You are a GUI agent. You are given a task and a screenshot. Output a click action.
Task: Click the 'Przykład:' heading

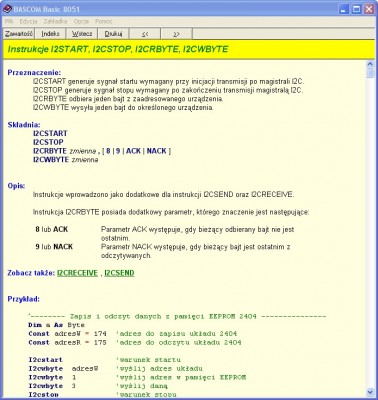pyautogui.click(x=23, y=299)
